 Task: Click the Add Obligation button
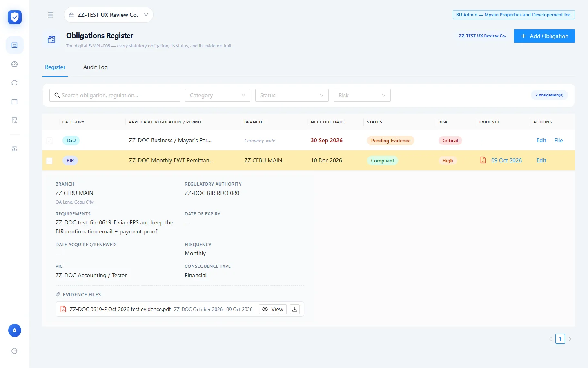pyautogui.click(x=544, y=36)
